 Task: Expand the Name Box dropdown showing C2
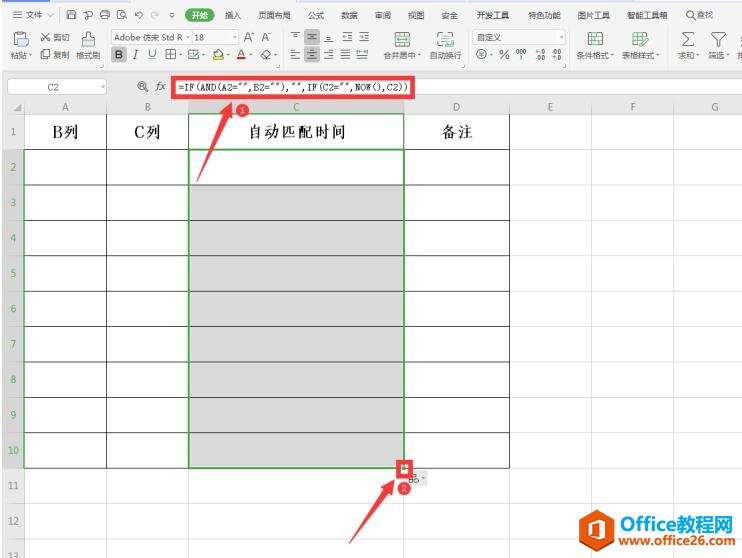[103, 87]
